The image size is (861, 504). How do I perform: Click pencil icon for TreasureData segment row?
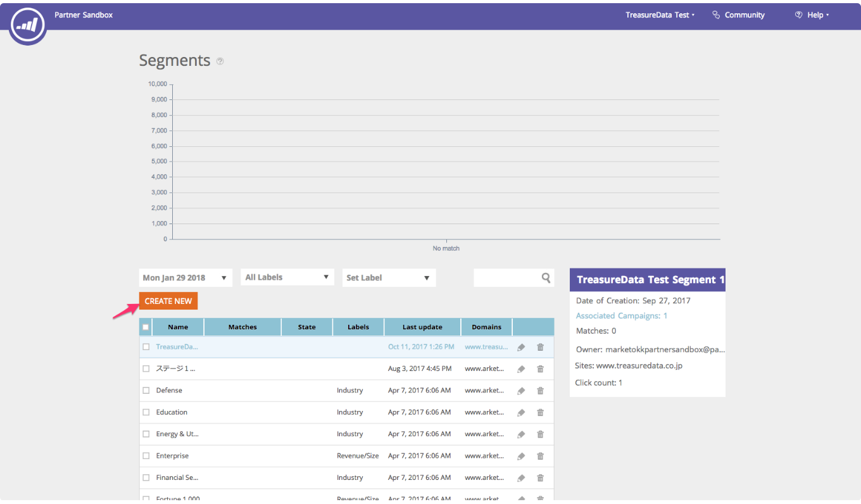(521, 347)
